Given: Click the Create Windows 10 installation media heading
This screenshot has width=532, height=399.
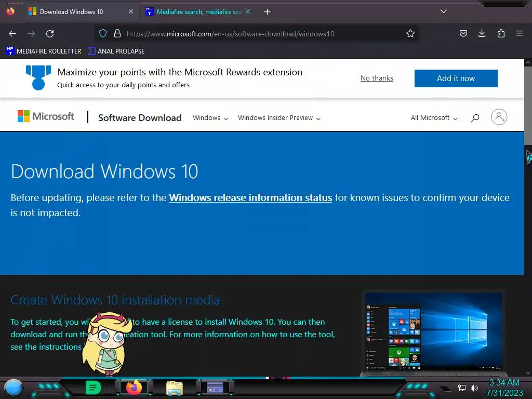Looking at the screenshot, I should click(115, 300).
